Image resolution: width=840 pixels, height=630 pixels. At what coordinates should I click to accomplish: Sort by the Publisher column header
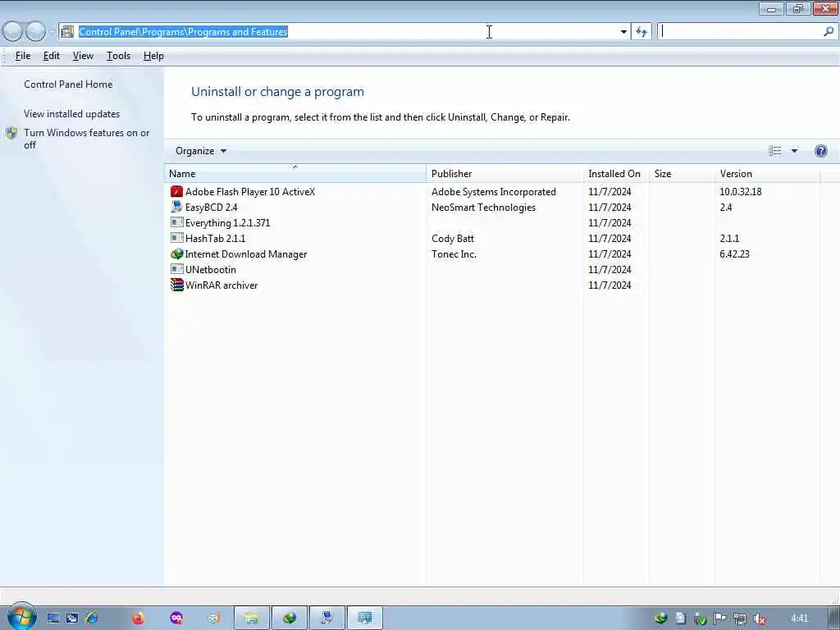coord(504,174)
